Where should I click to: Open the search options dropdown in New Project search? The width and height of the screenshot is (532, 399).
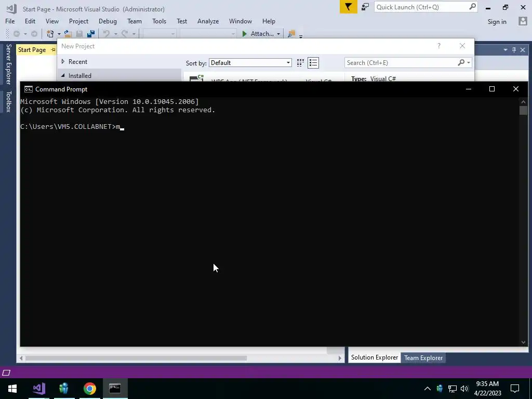coord(469,62)
